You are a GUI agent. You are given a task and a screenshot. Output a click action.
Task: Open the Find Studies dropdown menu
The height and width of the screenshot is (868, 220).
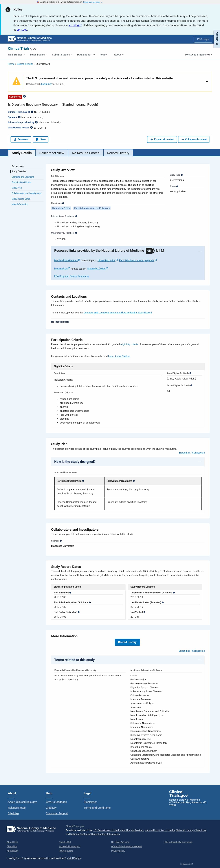16,55
